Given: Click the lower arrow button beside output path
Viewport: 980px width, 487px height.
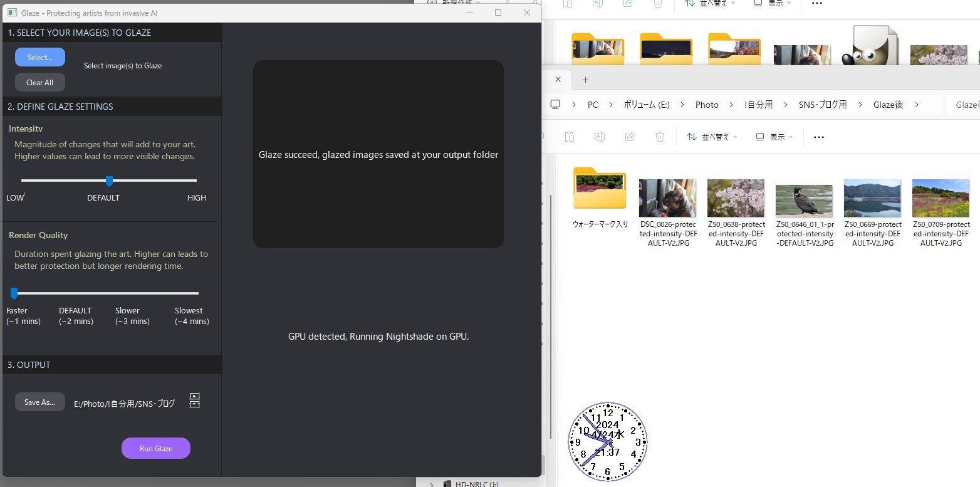Looking at the screenshot, I should coord(195,405).
